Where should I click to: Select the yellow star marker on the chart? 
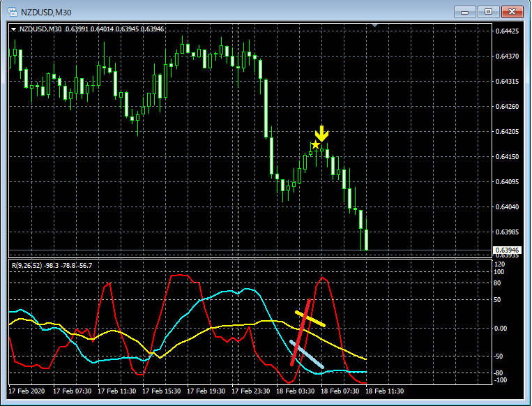316,145
